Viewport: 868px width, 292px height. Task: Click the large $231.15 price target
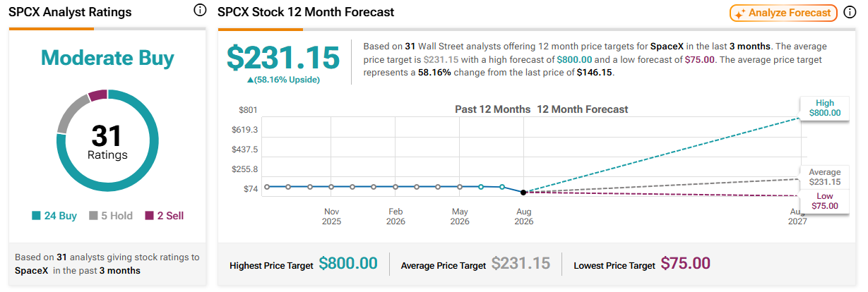283,58
